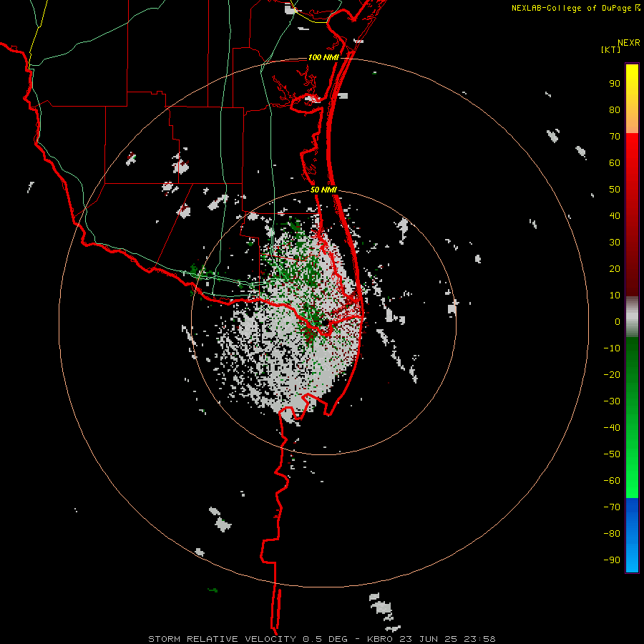Click the Storm Relative Velocity caption text
The height and width of the screenshot is (644, 644).
coord(321,639)
